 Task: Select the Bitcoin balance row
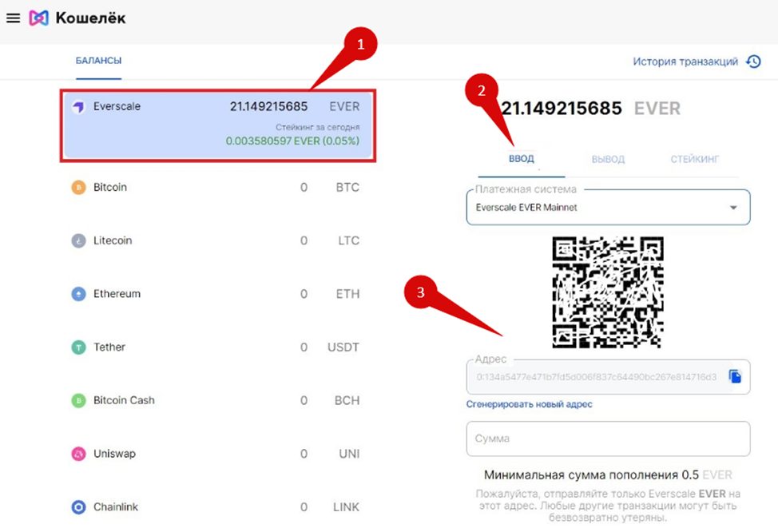(216, 188)
